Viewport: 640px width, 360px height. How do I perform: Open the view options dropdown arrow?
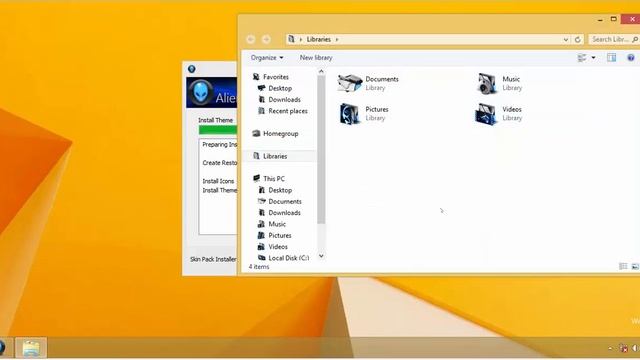click(x=593, y=58)
